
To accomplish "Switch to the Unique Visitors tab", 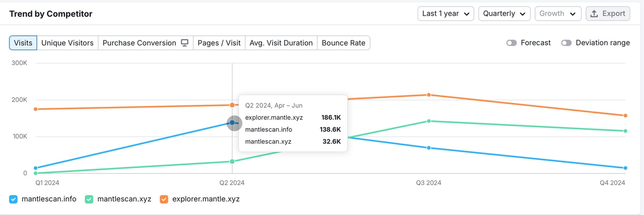I will tap(67, 43).
